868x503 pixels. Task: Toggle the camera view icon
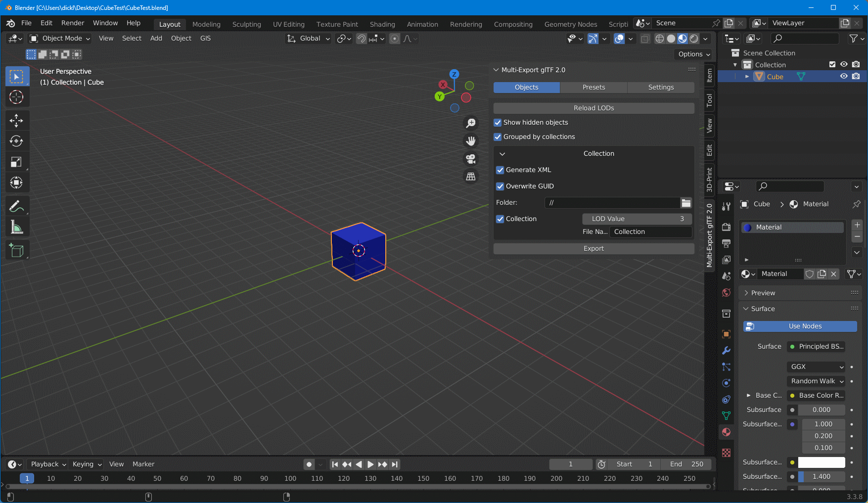click(x=471, y=159)
